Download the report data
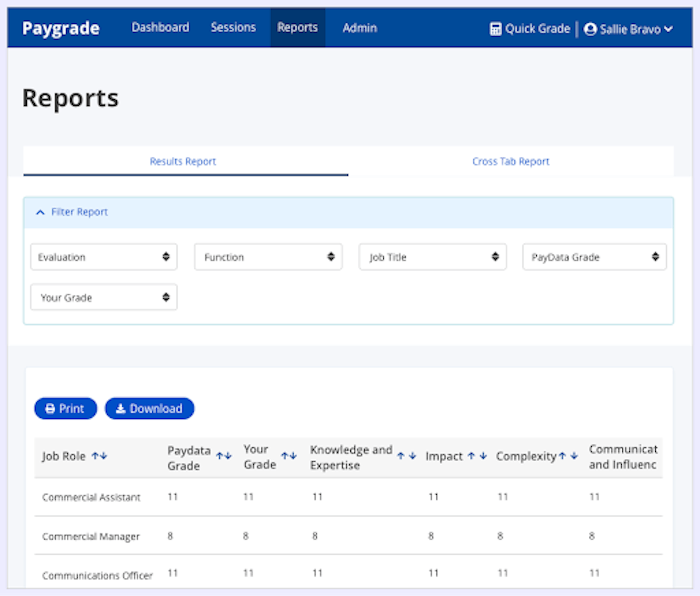 (x=150, y=408)
